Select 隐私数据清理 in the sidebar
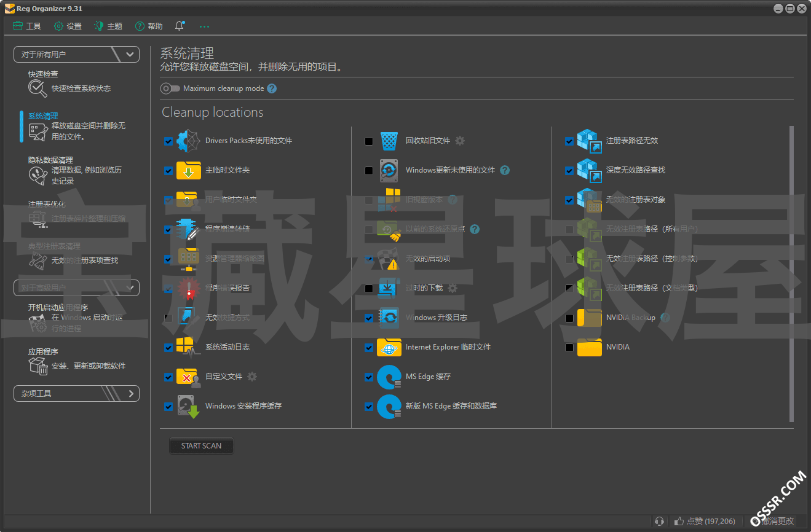The width and height of the screenshot is (811, 532). pos(76,170)
